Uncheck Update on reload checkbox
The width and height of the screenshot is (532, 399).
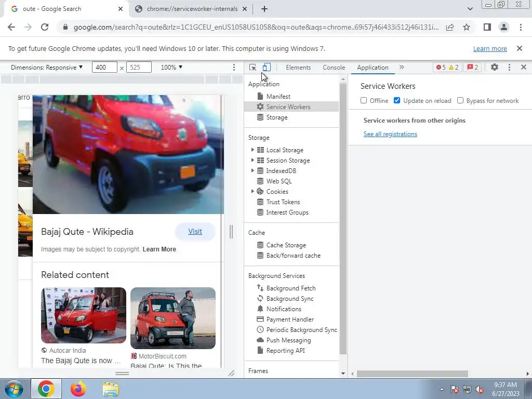coord(397,100)
